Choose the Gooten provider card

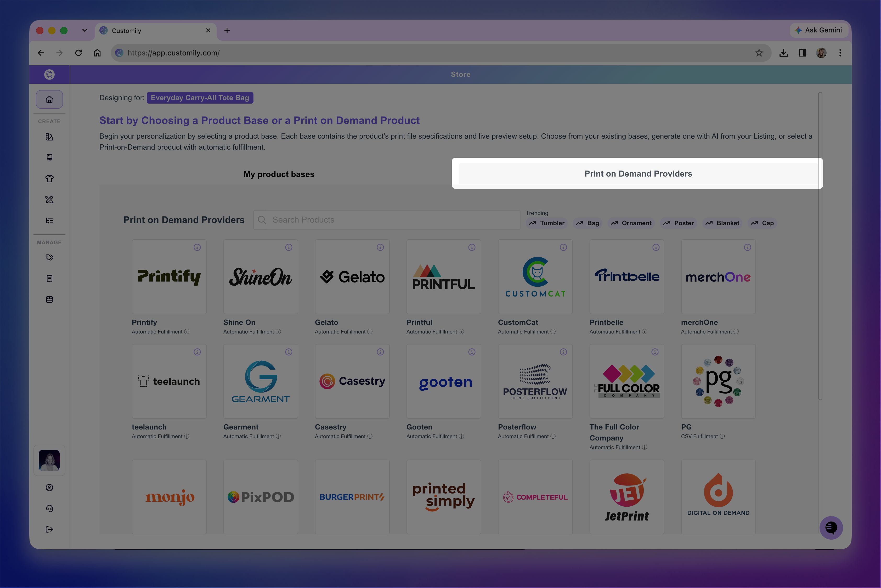pyautogui.click(x=444, y=381)
